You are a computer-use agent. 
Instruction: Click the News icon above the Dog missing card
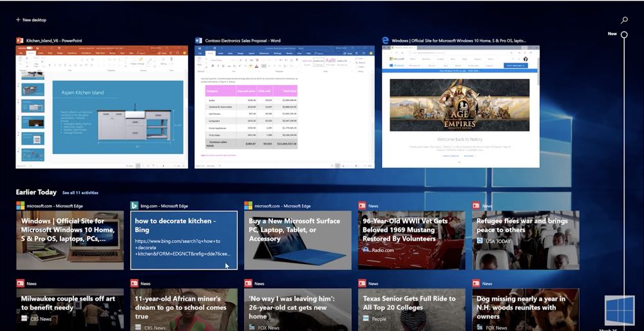[476, 283]
